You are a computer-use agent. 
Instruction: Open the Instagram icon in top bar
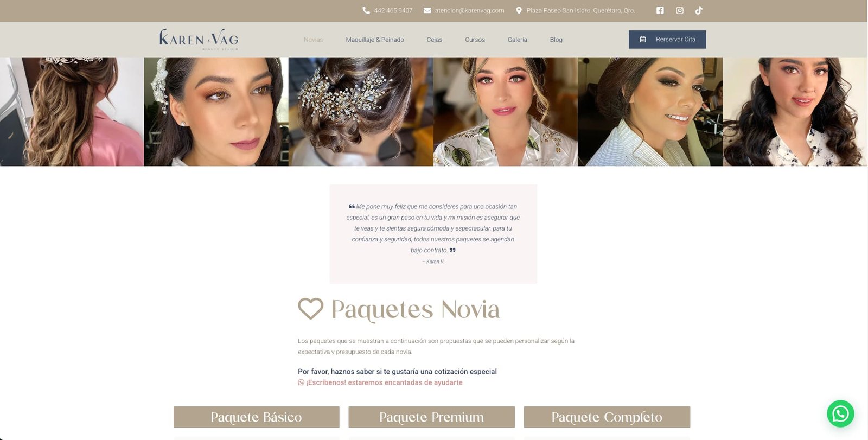(680, 10)
